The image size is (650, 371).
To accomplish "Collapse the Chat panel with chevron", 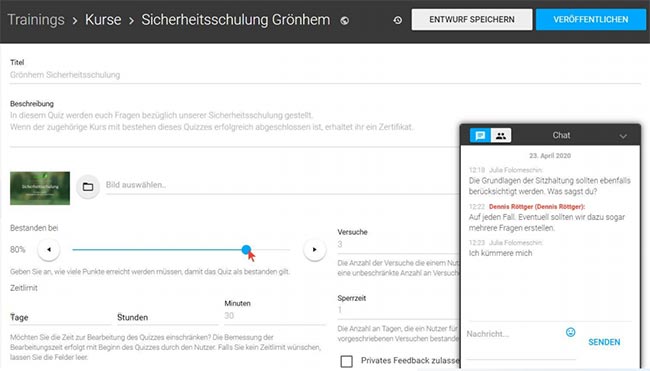I will tap(623, 136).
